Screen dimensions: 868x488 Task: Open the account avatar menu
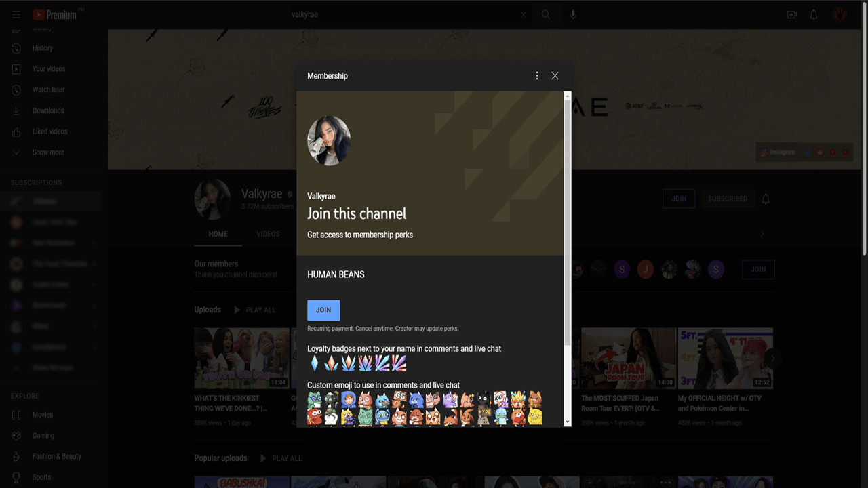(x=840, y=14)
